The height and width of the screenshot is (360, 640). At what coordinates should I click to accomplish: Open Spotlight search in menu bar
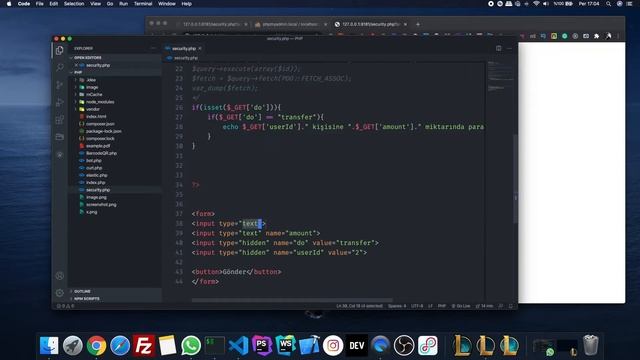(609, 4)
